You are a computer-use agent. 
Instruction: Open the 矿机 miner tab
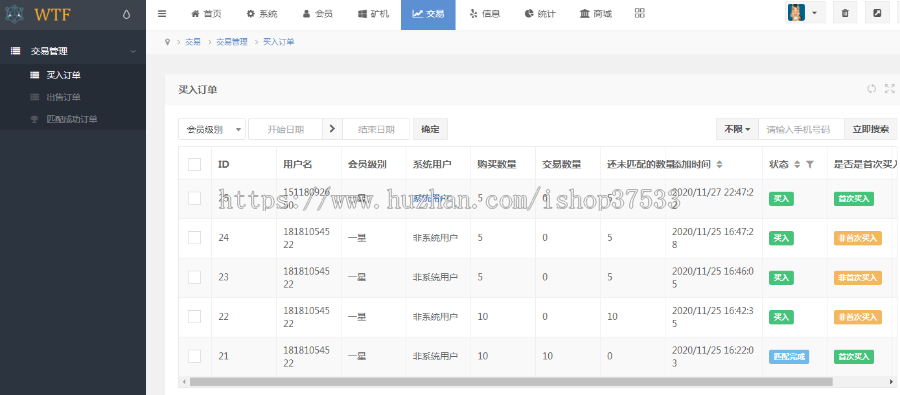[x=373, y=14]
